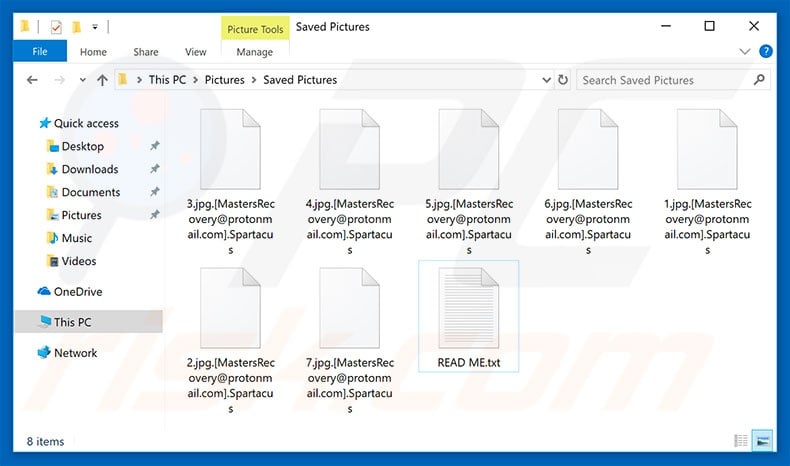Image resolution: width=790 pixels, height=466 pixels.
Task: Open the Manage tab under Picture Tools
Action: point(254,52)
